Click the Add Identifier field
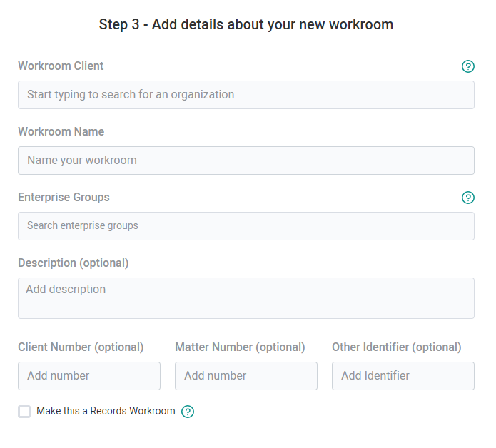 tap(403, 376)
